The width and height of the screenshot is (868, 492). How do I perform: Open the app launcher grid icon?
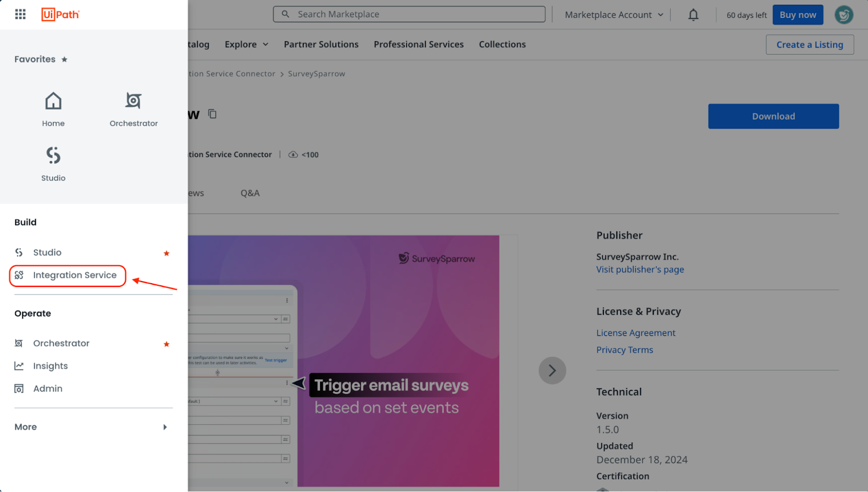20,14
